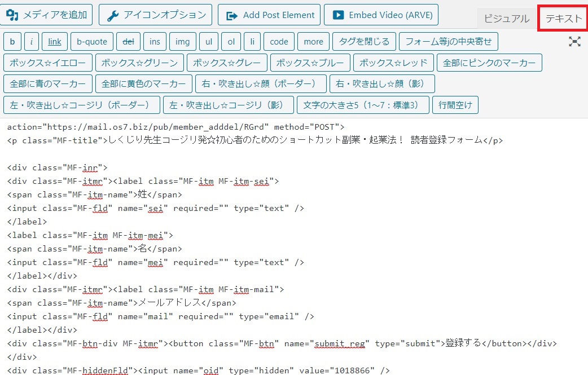
Task: Insert 右・吹き出し☆顔（影）
Action: click(382, 83)
